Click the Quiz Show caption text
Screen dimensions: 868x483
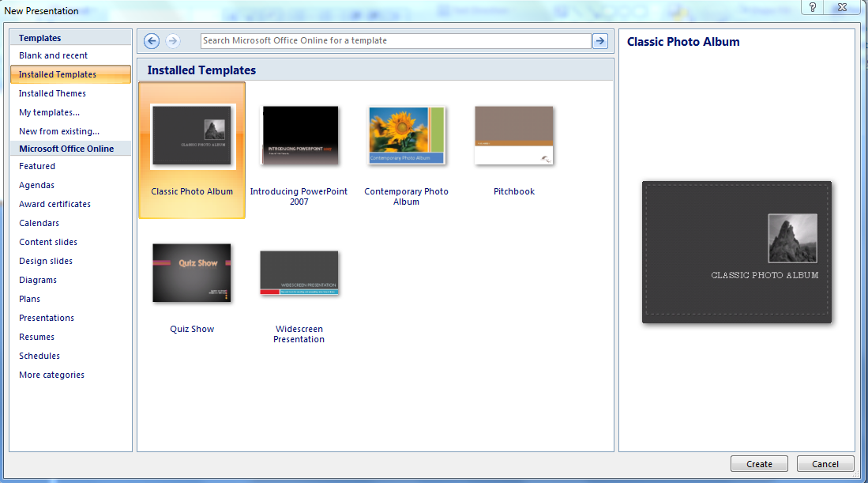coord(192,329)
